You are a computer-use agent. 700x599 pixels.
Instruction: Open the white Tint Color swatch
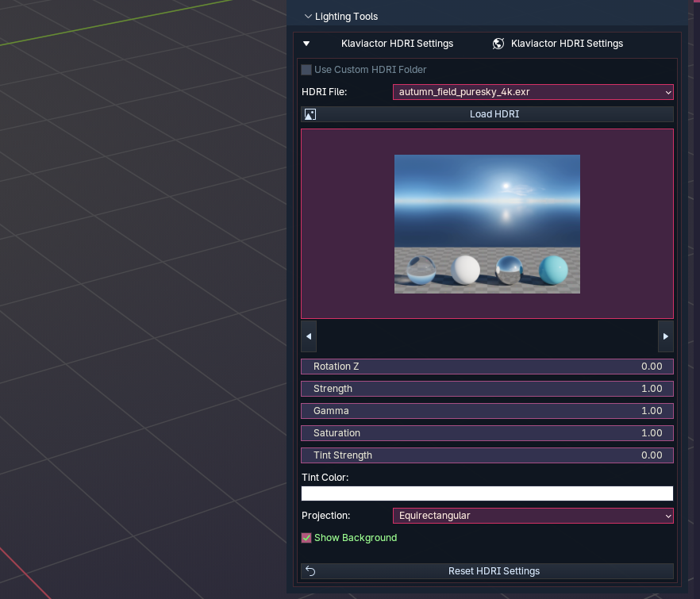tap(487, 493)
